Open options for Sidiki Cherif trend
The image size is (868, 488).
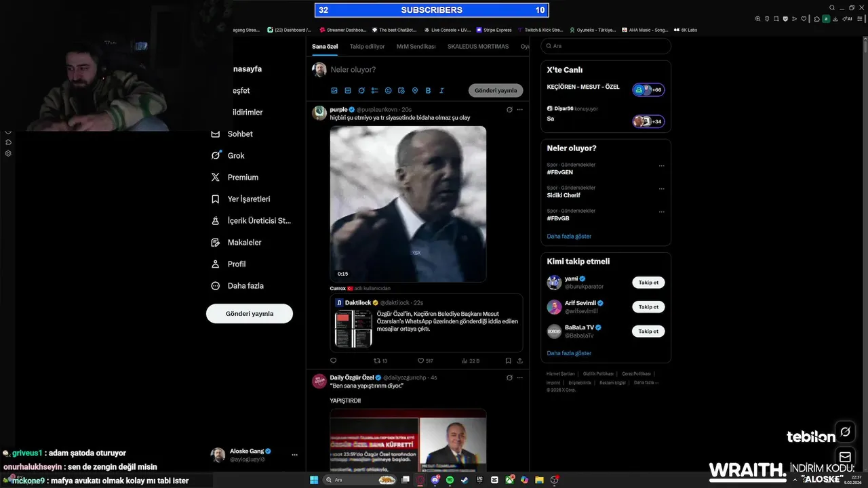pyautogui.click(x=662, y=189)
